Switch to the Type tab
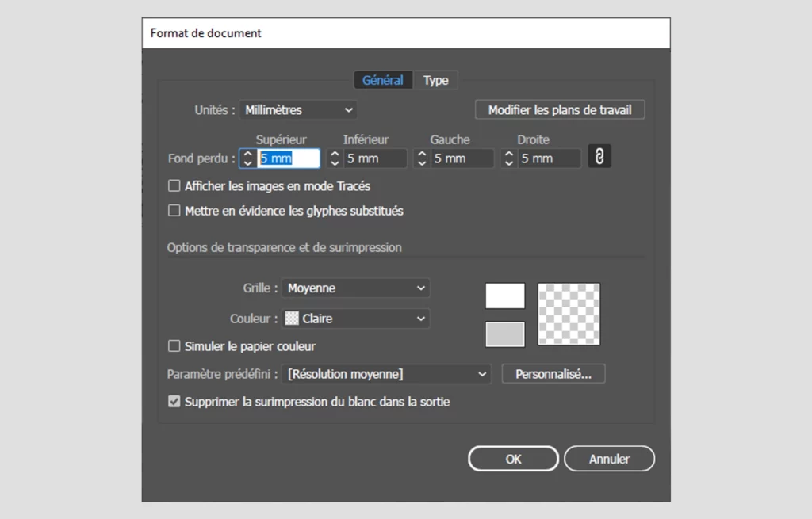This screenshot has width=812, height=519. tap(435, 80)
